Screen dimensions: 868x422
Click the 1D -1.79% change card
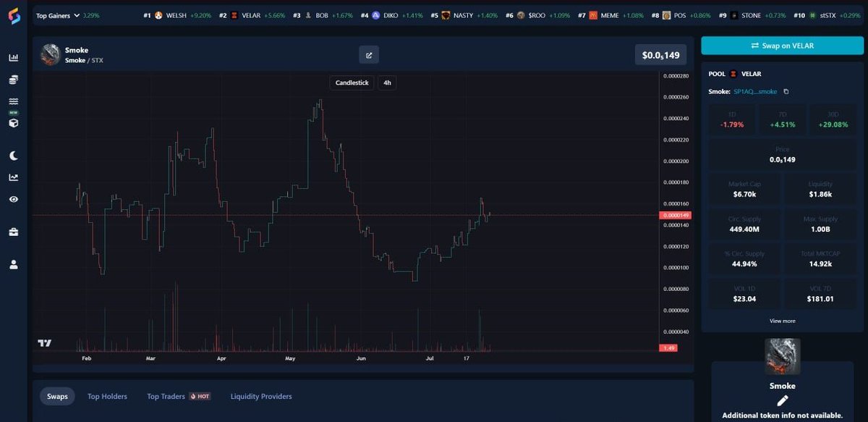731,119
